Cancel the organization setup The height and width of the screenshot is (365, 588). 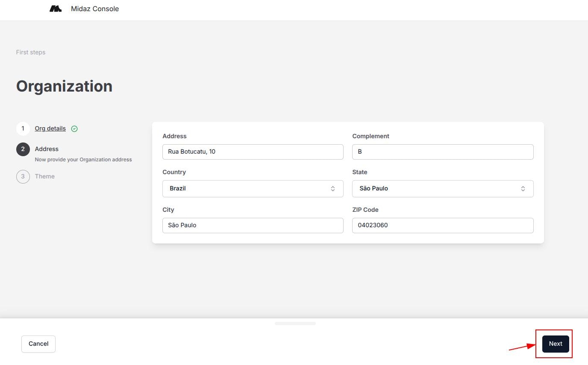38,344
